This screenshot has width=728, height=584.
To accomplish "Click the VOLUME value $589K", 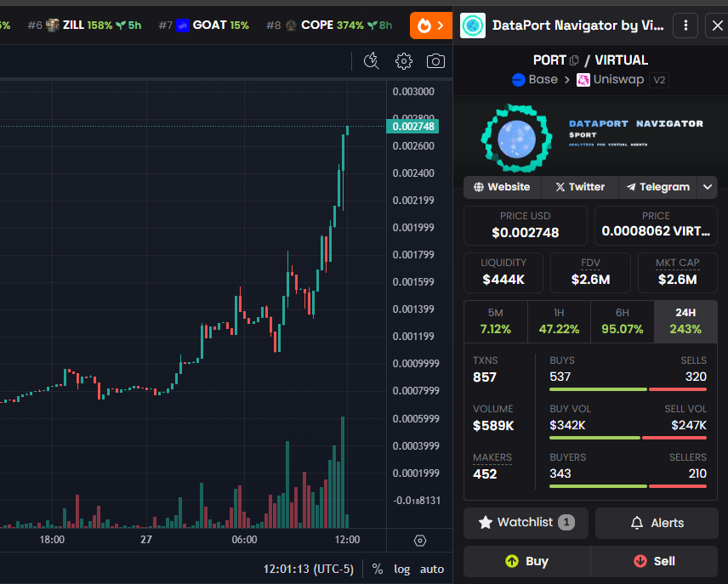I will coord(493,426).
